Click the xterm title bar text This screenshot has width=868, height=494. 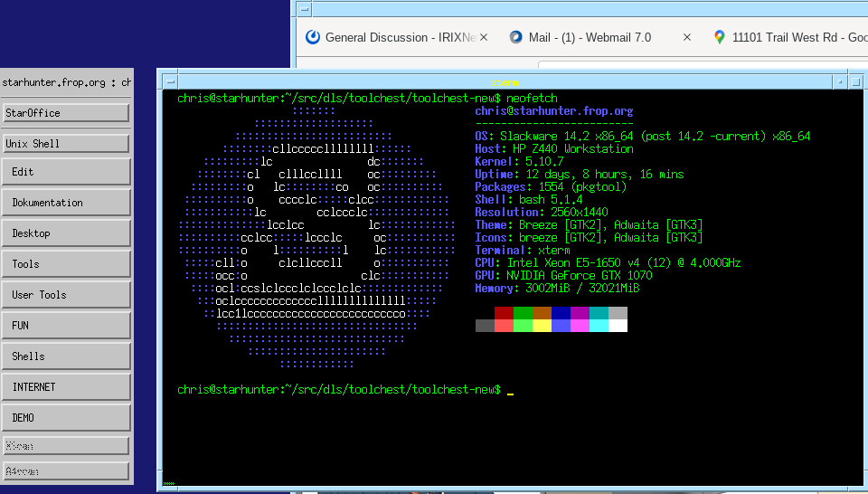point(505,82)
